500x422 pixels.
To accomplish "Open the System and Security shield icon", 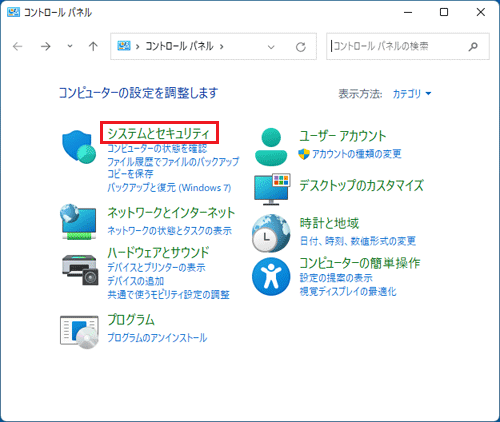I will click(79, 147).
